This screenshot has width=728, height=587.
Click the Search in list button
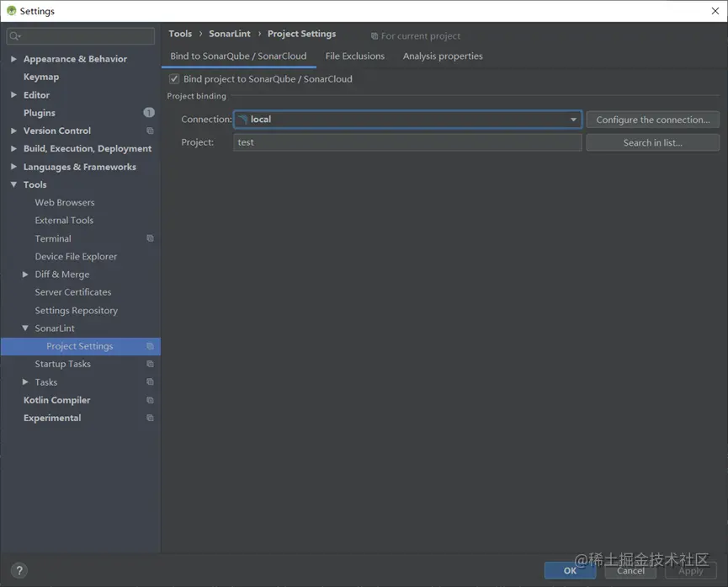coord(652,141)
